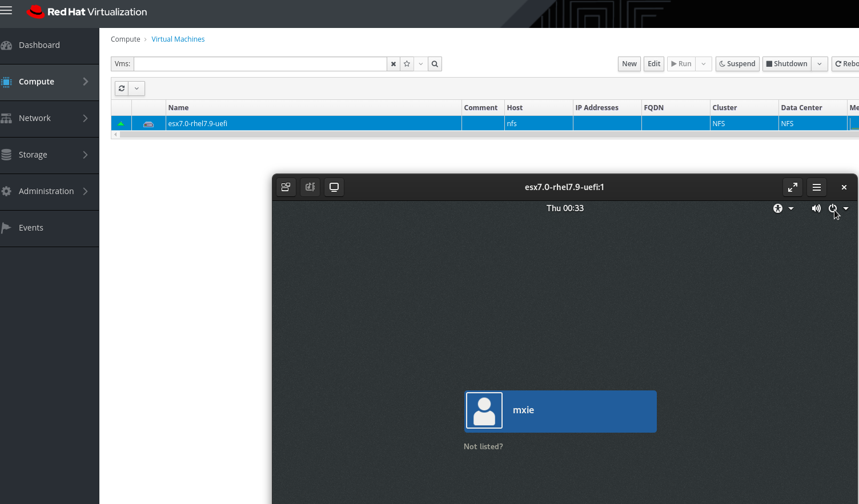Expand the guest system menu arrow
This screenshot has height=504, width=859.
pos(846,208)
